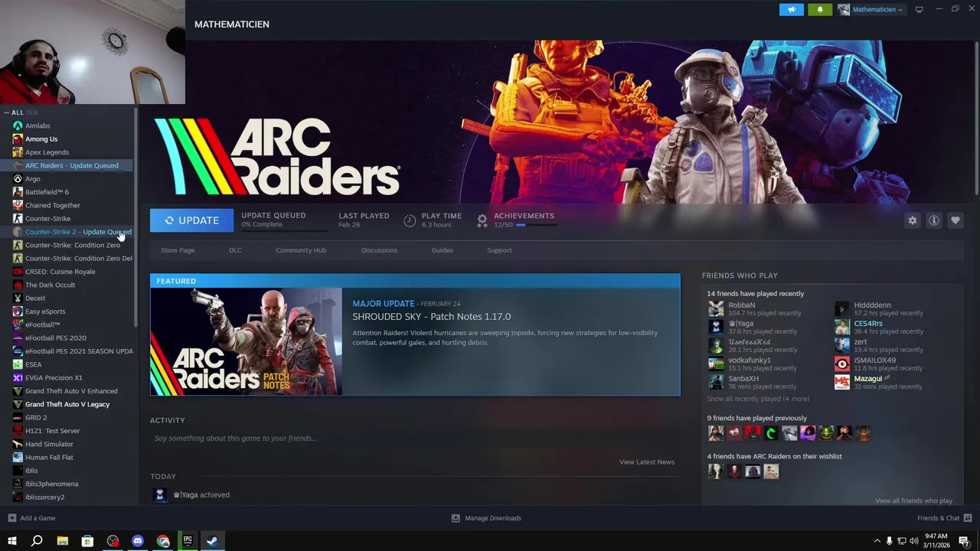Open big picture mode monitor icon
The image size is (980, 551).
point(919,9)
